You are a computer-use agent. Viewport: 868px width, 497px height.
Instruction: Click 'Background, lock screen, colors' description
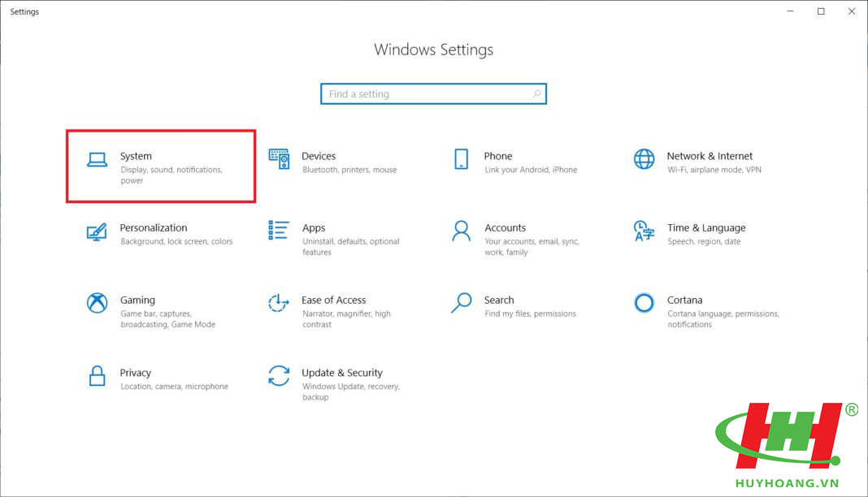pyautogui.click(x=176, y=241)
